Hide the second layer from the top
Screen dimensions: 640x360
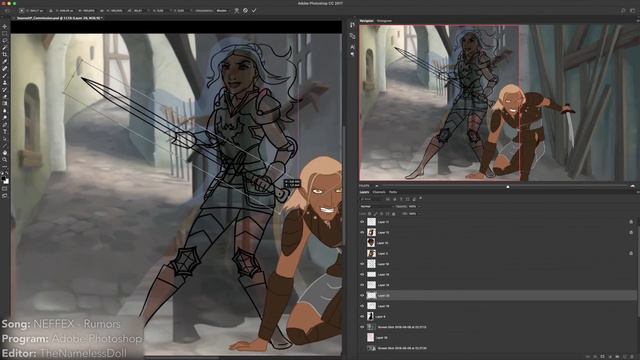click(362, 233)
